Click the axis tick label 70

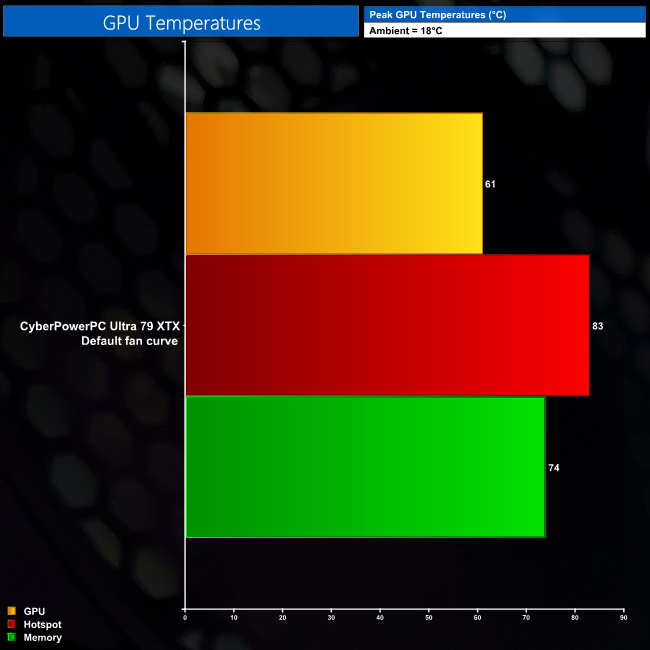coord(526,618)
